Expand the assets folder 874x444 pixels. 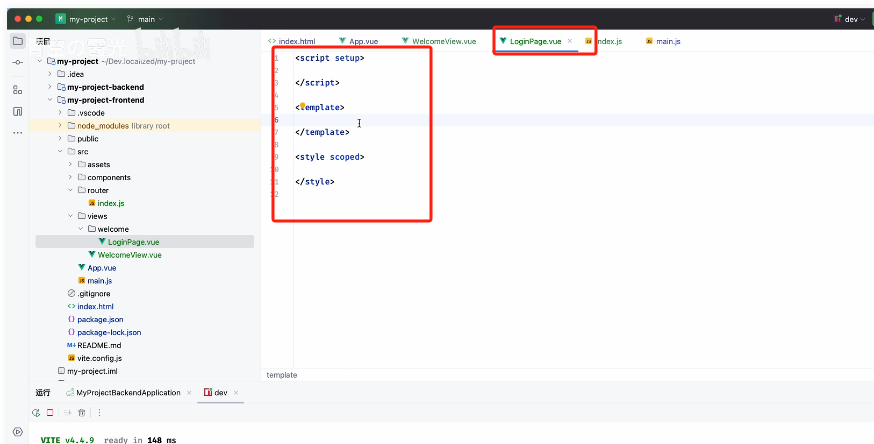[x=70, y=164]
